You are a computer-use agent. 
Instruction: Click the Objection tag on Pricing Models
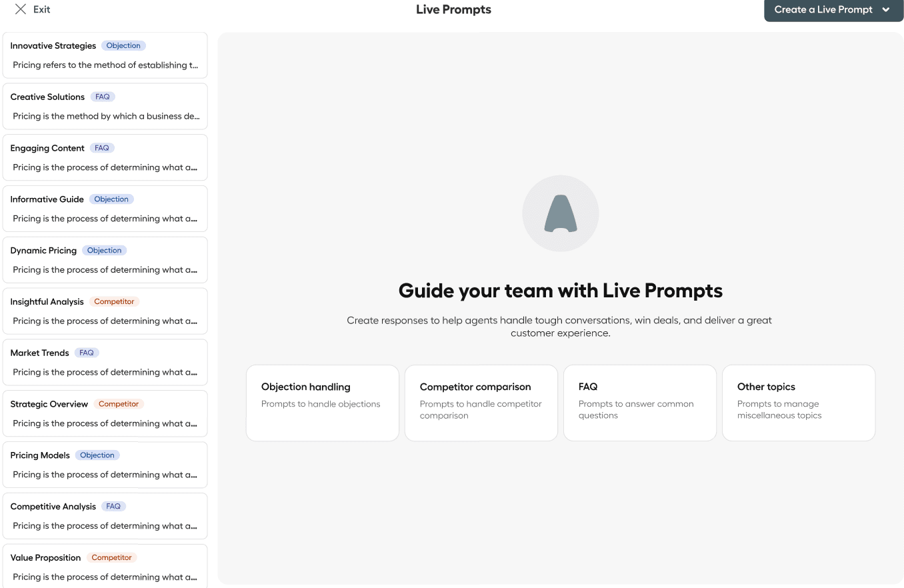click(x=97, y=455)
